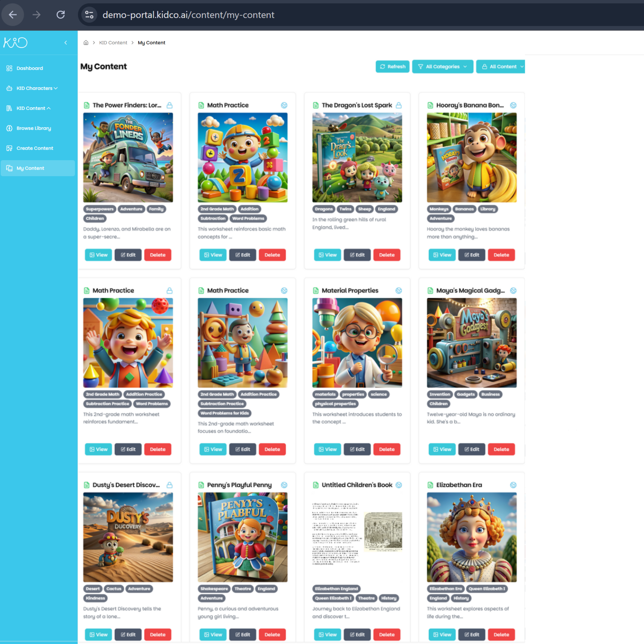The width and height of the screenshot is (644, 644).
Task: Open the All Content filter dropdown
Action: pos(500,67)
